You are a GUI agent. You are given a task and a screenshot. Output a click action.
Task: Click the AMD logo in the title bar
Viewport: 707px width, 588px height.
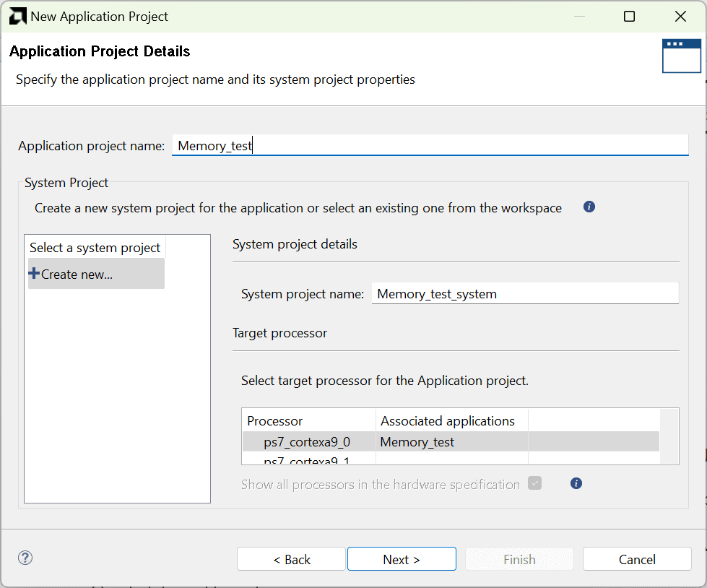[x=17, y=16]
